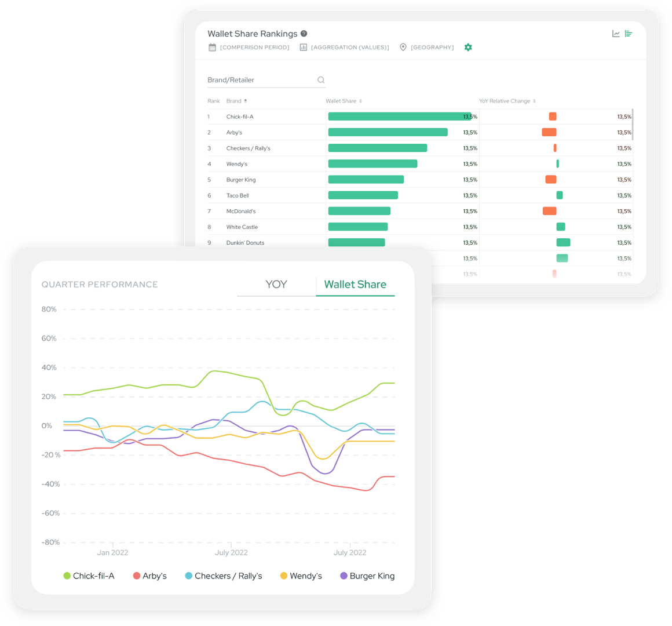
Task: Click the Quarter Performance heading
Action: pos(100,285)
